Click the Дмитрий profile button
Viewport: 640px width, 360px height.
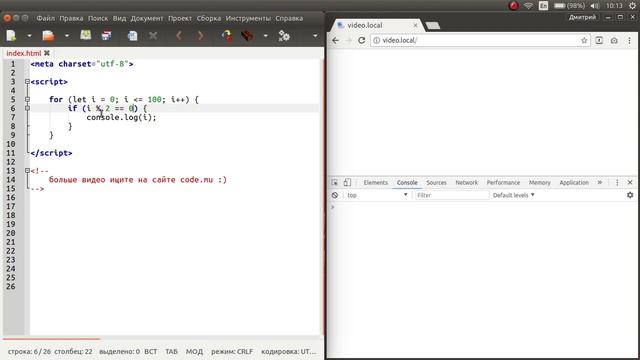(582, 17)
